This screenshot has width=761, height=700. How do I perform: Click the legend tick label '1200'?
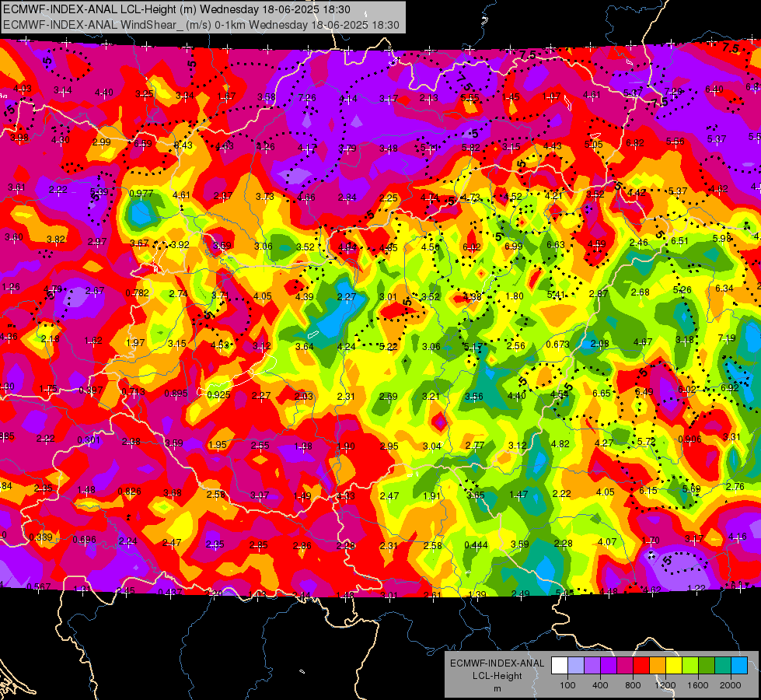665,685
